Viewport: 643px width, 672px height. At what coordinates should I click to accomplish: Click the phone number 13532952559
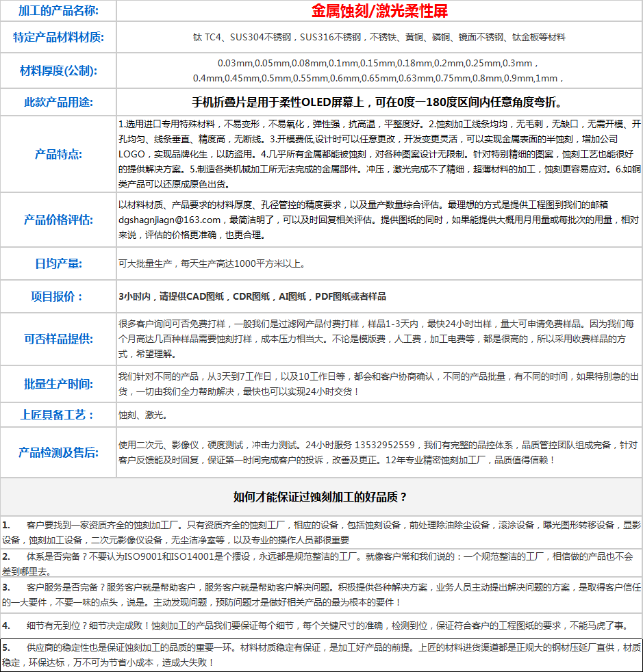(385, 445)
